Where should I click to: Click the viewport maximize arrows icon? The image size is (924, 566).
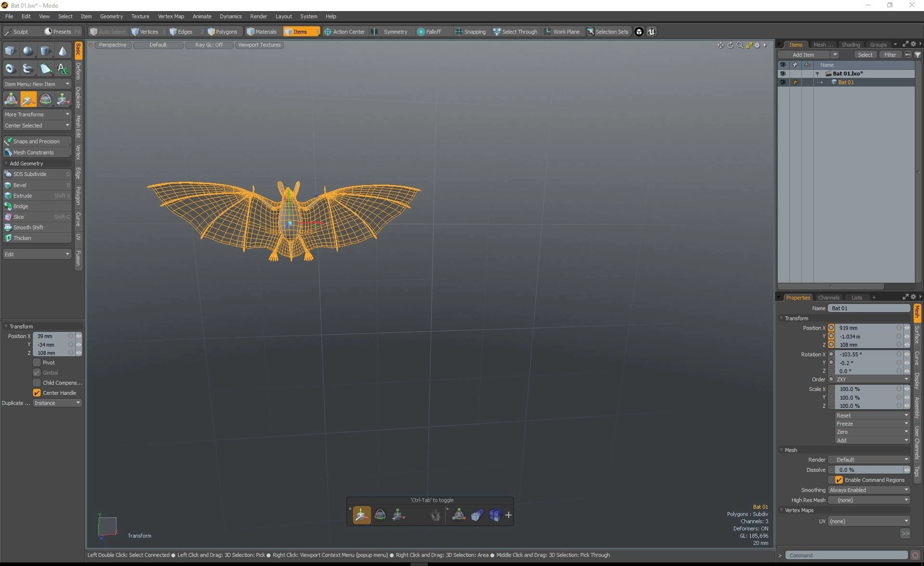tap(749, 45)
